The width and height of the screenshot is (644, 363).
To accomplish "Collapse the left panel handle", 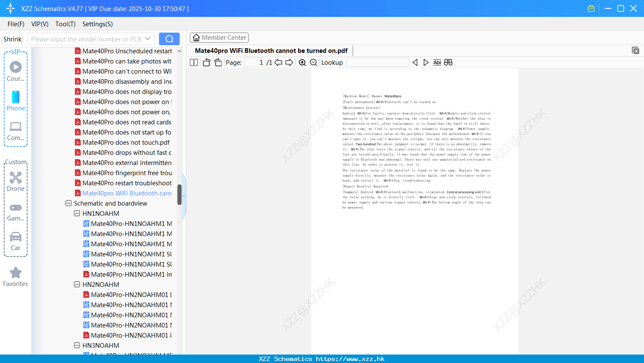I will pos(184,196).
